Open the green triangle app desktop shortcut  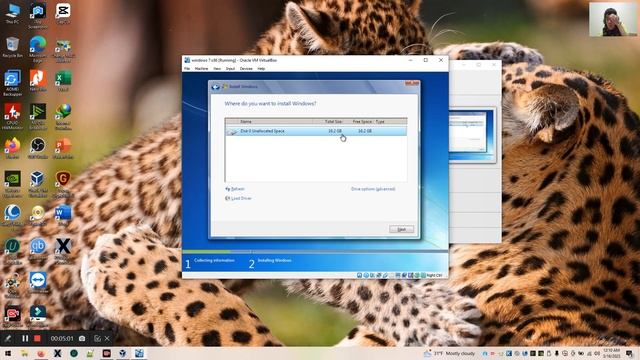(38, 116)
